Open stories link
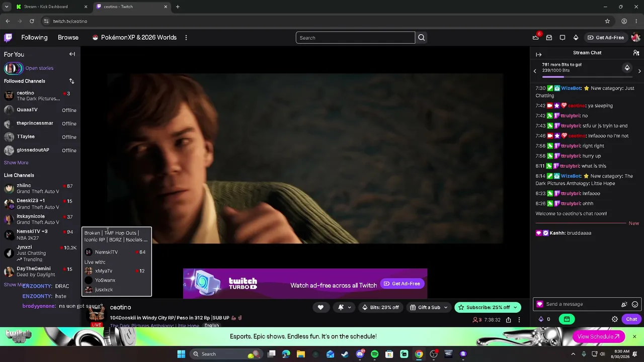Image resolution: width=644 pixels, height=362 pixels. click(x=39, y=68)
